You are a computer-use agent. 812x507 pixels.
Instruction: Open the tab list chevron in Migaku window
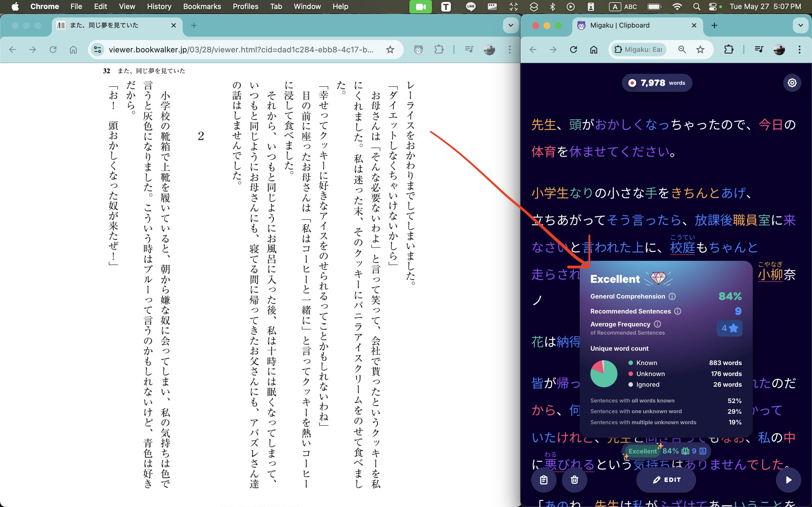pos(801,25)
